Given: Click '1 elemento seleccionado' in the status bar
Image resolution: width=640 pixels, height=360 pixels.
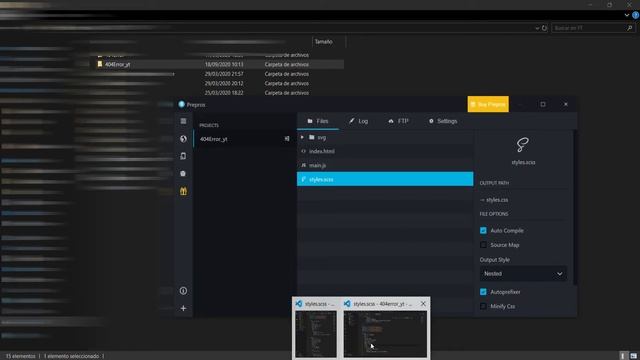Looking at the screenshot, I should 71,356.
